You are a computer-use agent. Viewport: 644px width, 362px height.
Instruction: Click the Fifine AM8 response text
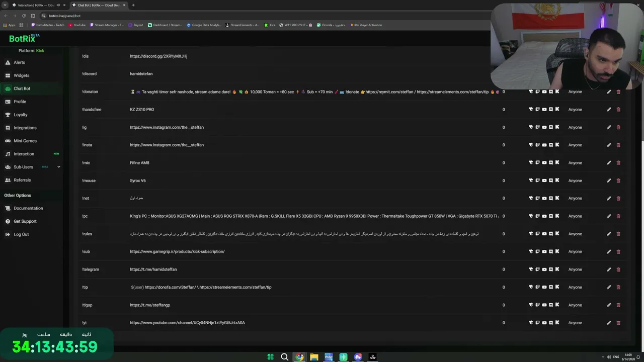(139, 163)
